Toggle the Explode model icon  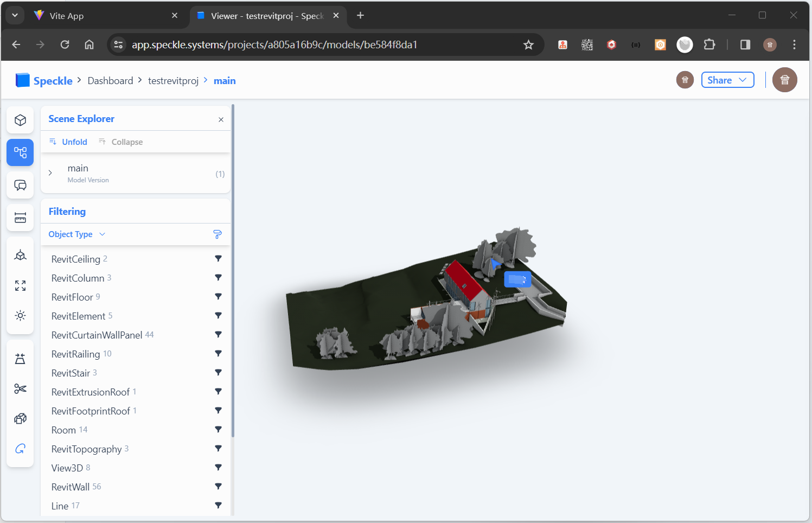20,418
